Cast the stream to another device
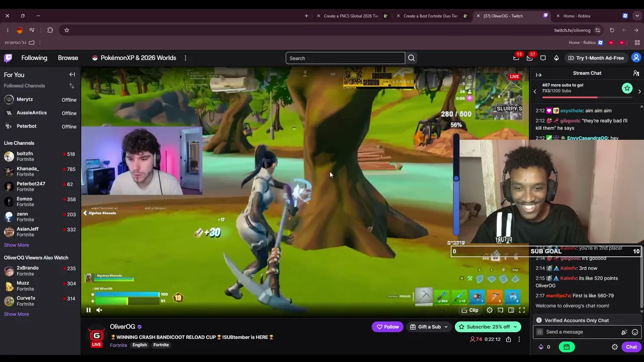This screenshot has width=644, height=362. tap(500, 310)
